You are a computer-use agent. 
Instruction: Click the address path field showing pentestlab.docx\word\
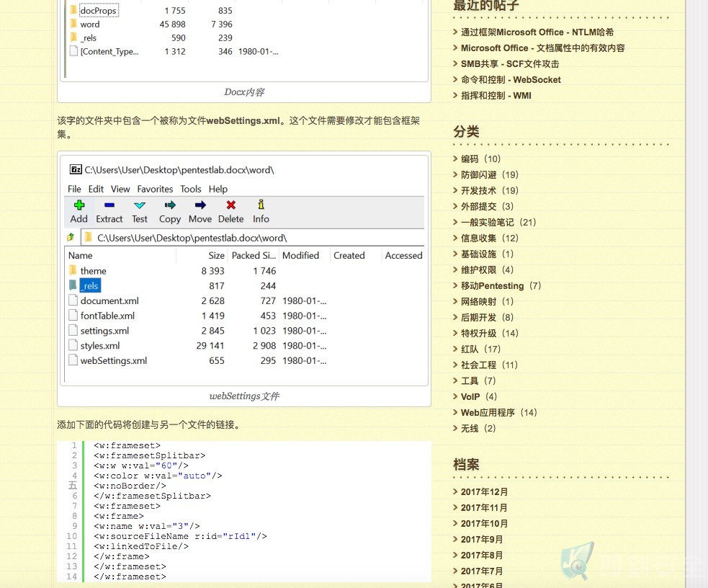coord(252,238)
